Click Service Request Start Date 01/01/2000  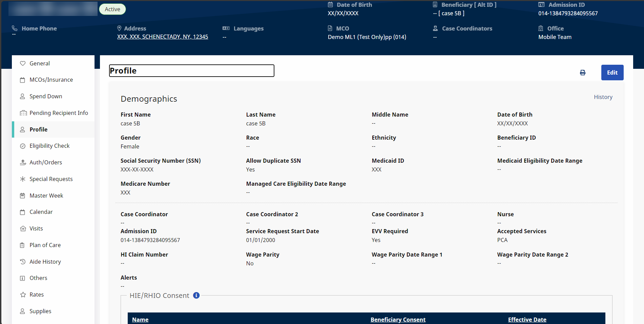(261, 240)
